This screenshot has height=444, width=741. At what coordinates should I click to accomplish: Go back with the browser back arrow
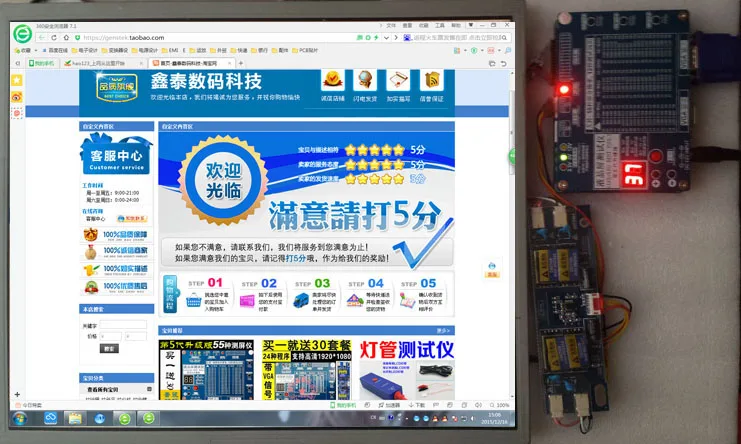42,37
